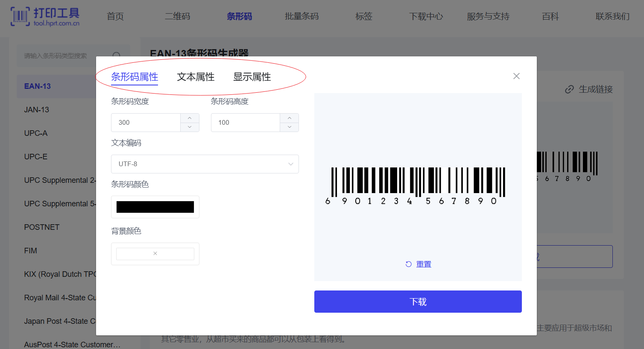Screen dimensions: 644x349
Task: Click the 重置 reset link
Action: point(419,264)
